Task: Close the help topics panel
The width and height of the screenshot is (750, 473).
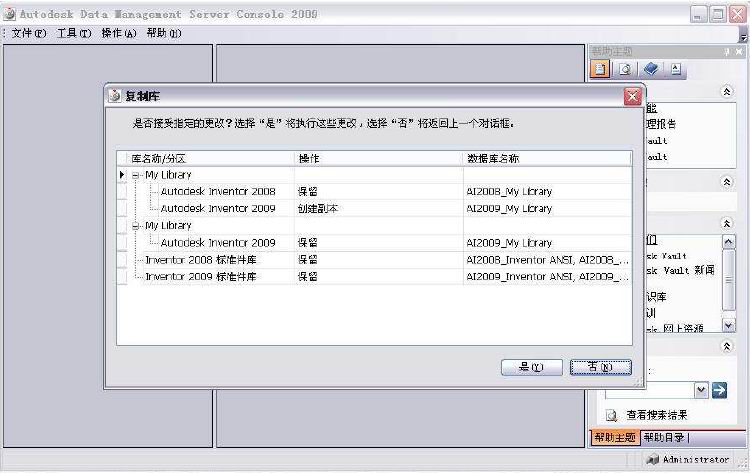Action: [739, 51]
